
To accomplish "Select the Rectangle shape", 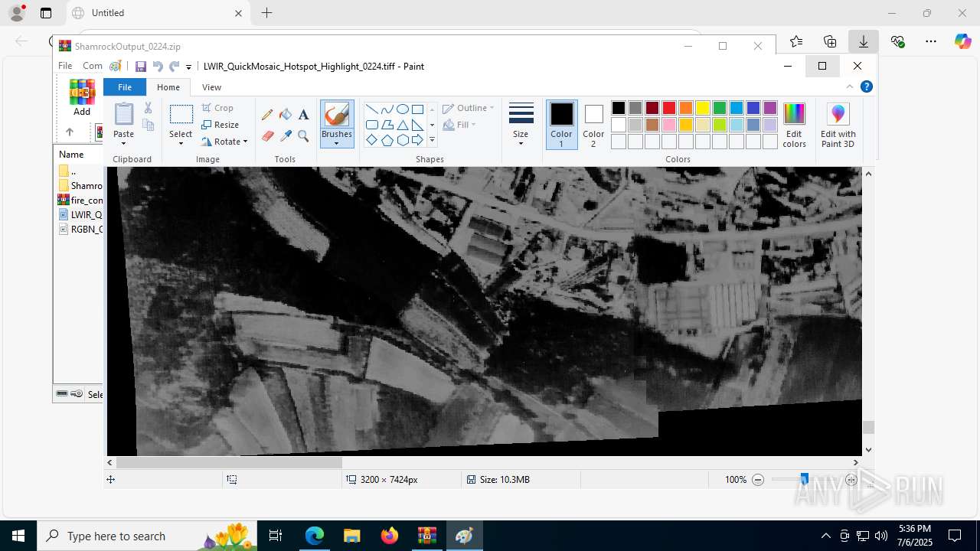I will (417, 109).
